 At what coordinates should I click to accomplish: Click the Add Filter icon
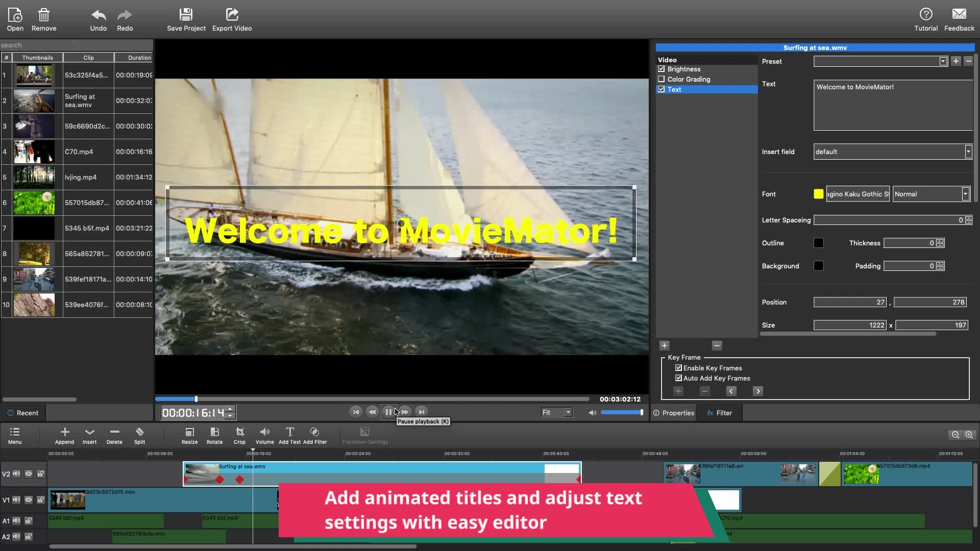point(314,433)
